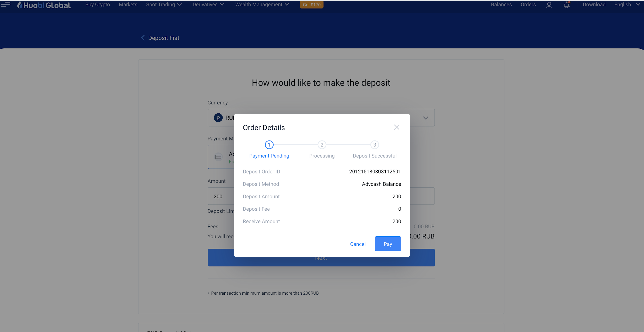Click Cancel to dismiss order details
This screenshot has width=644, height=332.
(x=358, y=244)
